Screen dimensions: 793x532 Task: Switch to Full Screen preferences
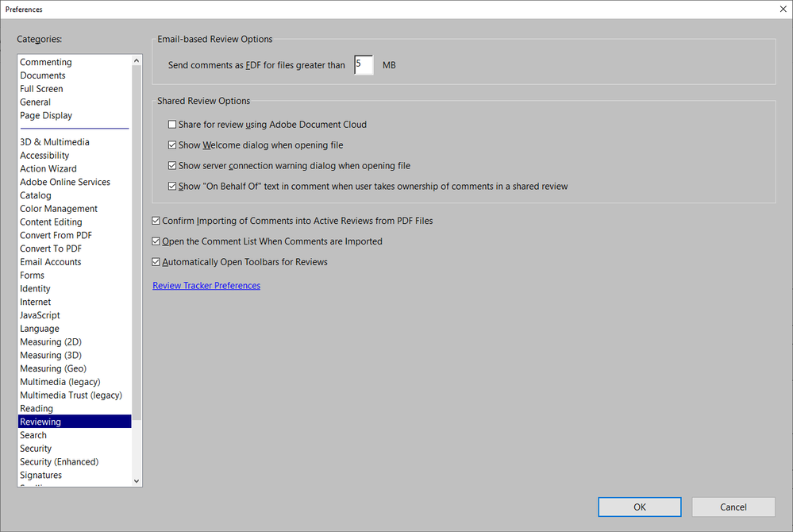click(x=41, y=88)
